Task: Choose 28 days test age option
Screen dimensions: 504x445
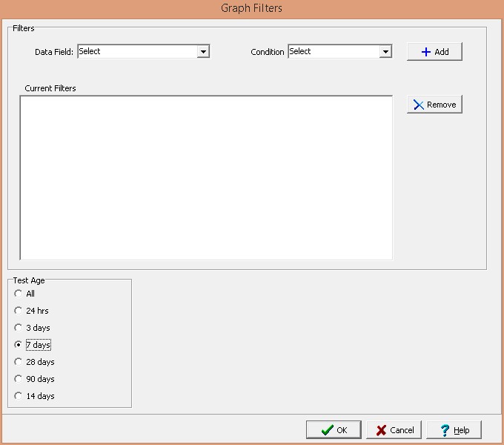Action: pyautogui.click(x=19, y=362)
